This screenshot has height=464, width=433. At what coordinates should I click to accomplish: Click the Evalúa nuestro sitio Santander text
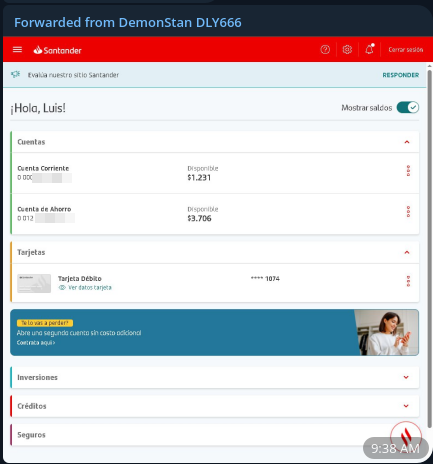pyautogui.click(x=73, y=75)
